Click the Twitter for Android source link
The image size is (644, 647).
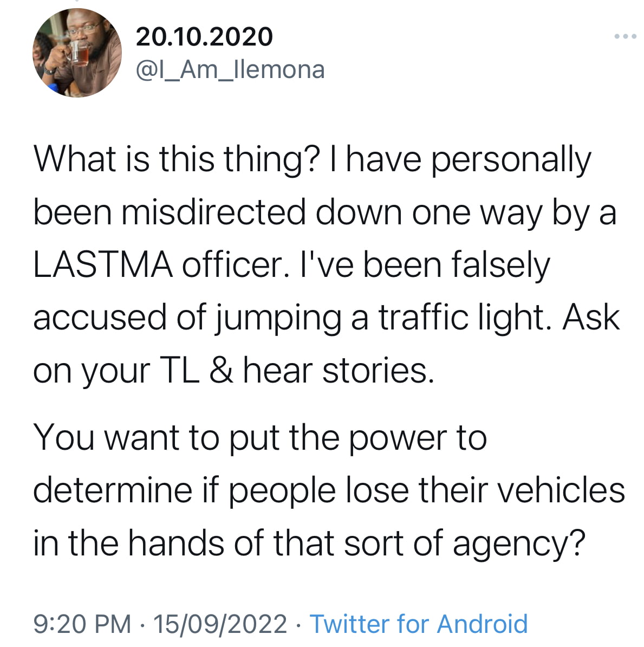coord(419,623)
